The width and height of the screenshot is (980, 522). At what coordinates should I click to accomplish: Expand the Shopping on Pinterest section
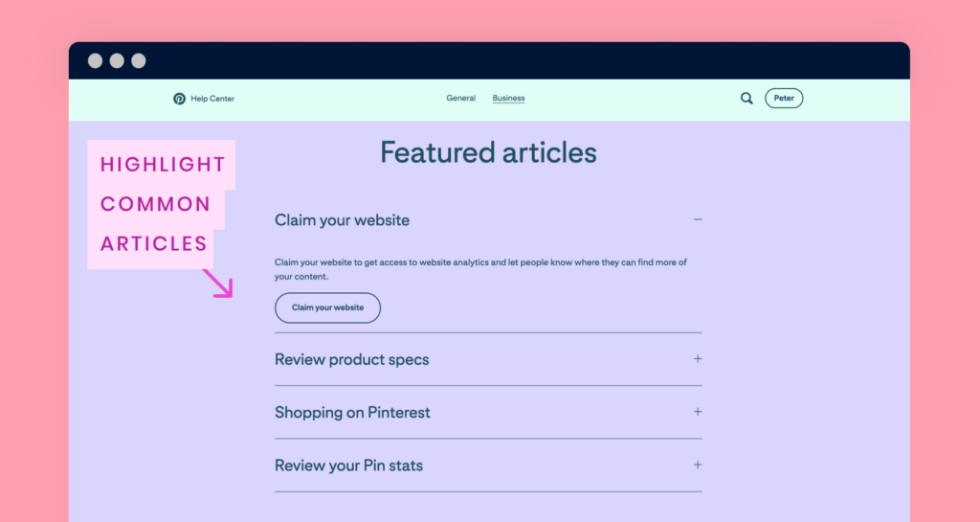(488, 413)
